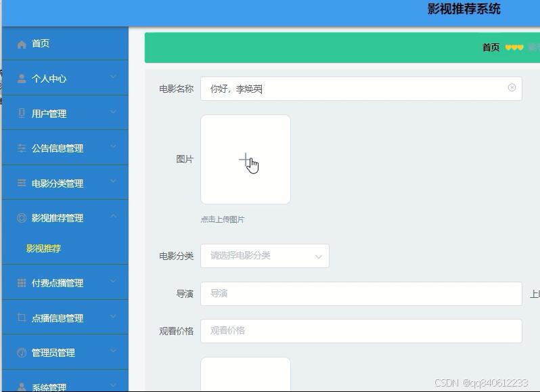Open the 电影分类 dropdown

pos(265,256)
